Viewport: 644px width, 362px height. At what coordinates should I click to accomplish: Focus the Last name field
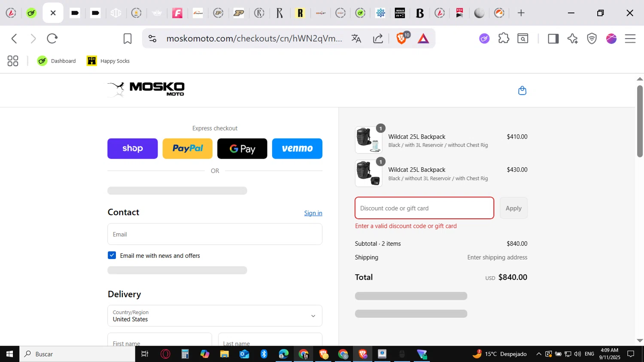pyautogui.click(x=270, y=339)
